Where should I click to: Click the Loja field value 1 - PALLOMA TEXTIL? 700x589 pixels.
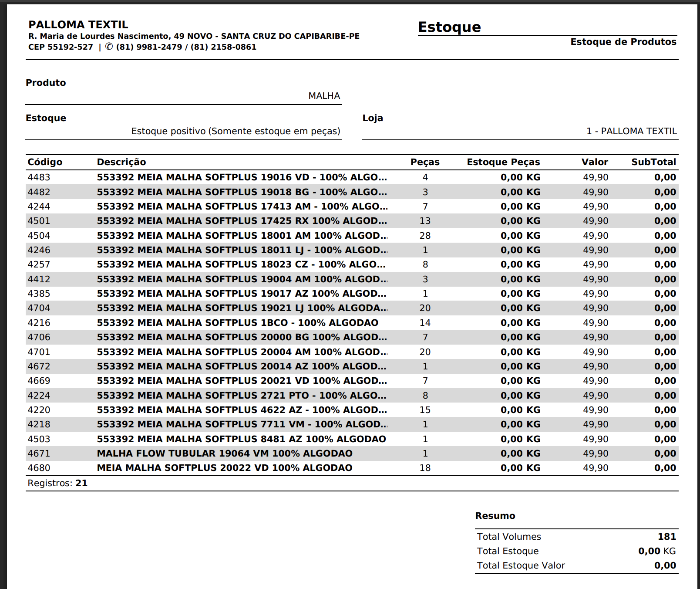click(x=631, y=131)
